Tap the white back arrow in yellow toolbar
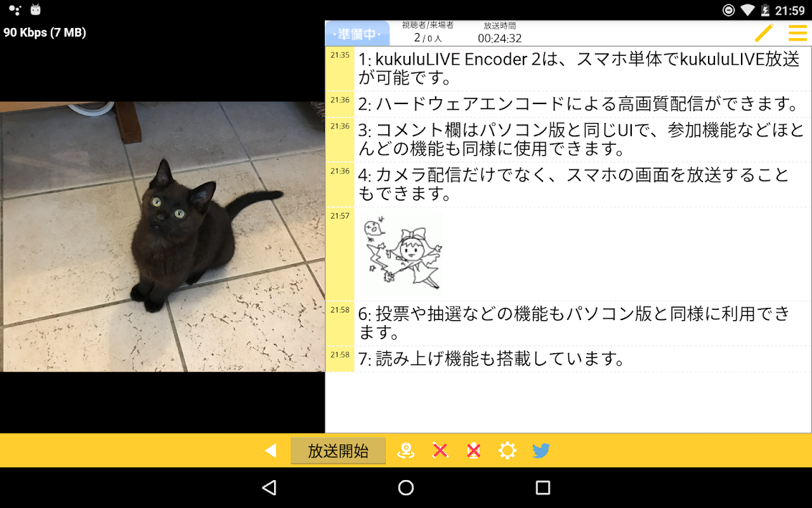The image size is (812, 508). point(271,451)
